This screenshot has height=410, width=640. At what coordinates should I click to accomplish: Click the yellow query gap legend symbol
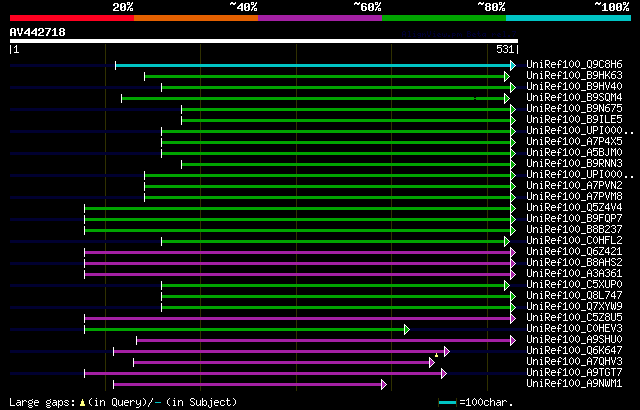pyautogui.click(x=83, y=403)
